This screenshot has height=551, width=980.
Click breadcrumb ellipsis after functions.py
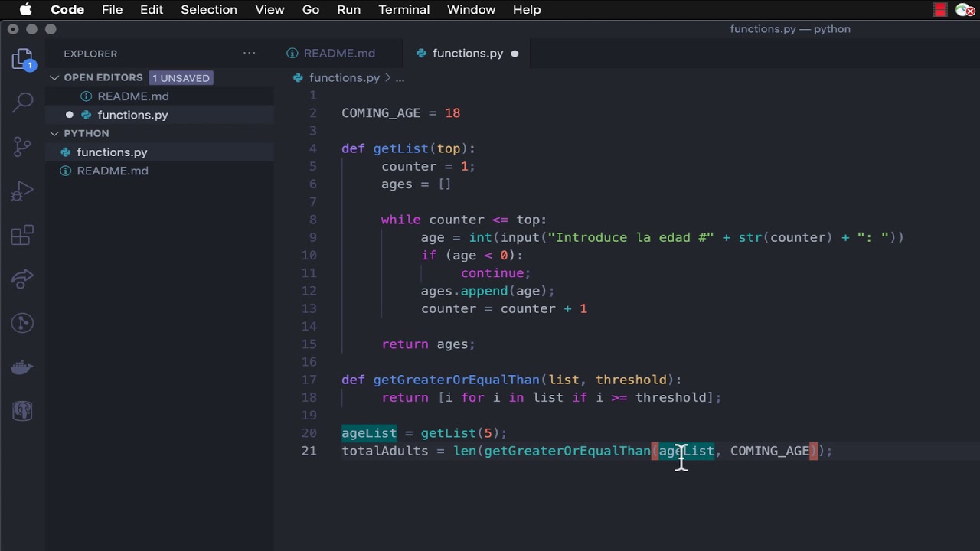tap(400, 78)
